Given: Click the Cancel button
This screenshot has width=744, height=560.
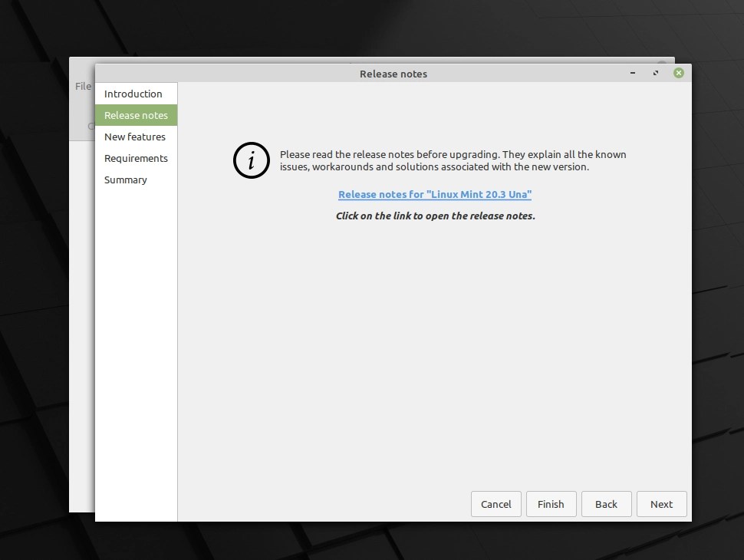Looking at the screenshot, I should point(495,504).
